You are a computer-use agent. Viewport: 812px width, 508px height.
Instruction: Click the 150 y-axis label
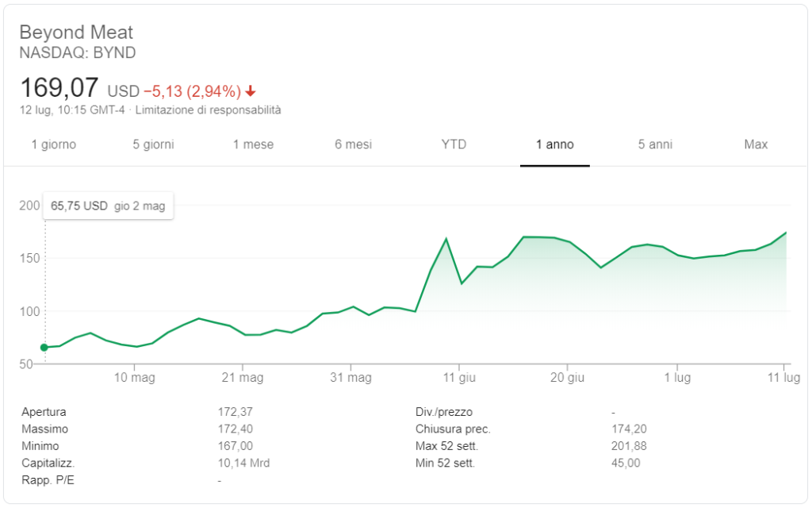coord(29,259)
